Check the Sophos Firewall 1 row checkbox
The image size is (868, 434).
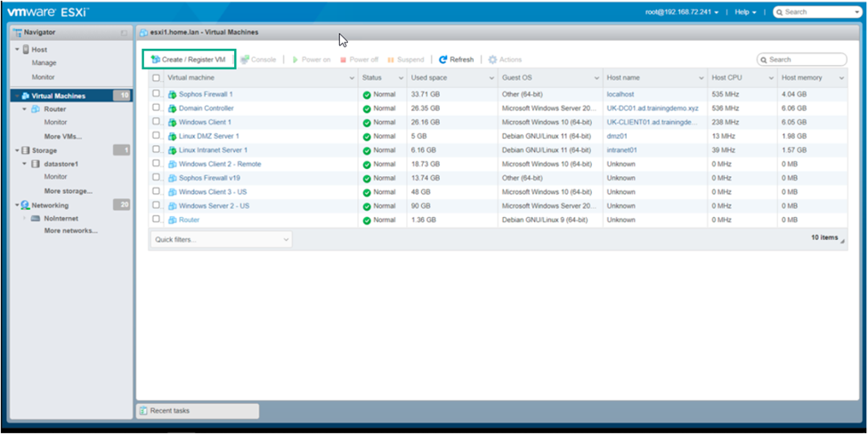[156, 93]
